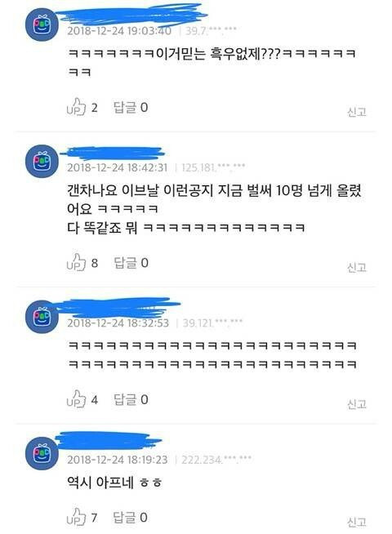The image size is (392, 534).
Task: Open profile avatar of 18:42:31 commenter
Action: click(x=42, y=161)
